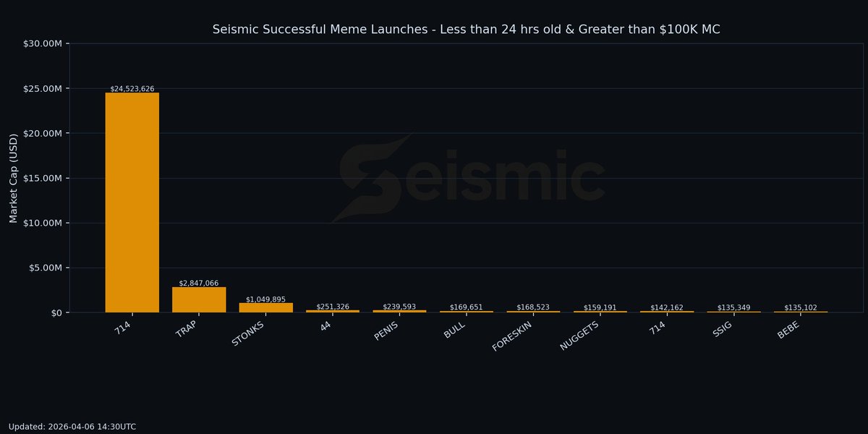
Task: Click the $30.00M y-axis tick label
Action: click(43, 43)
